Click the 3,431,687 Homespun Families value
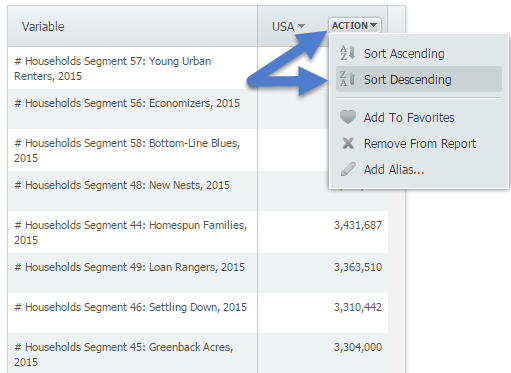Screen dimensions: 511x373 pos(358,225)
